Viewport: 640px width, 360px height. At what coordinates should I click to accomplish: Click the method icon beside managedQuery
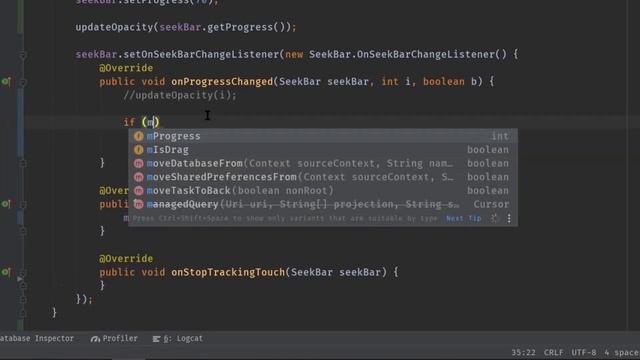coord(139,204)
